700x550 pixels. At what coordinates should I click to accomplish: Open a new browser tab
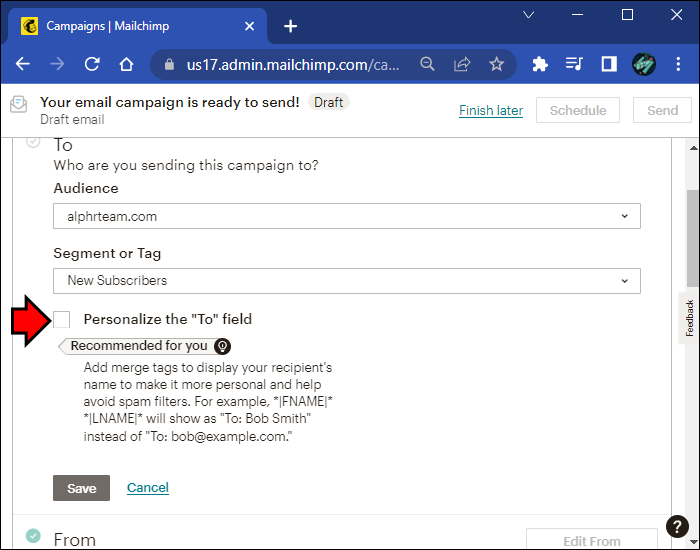click(x=290, y=26)
